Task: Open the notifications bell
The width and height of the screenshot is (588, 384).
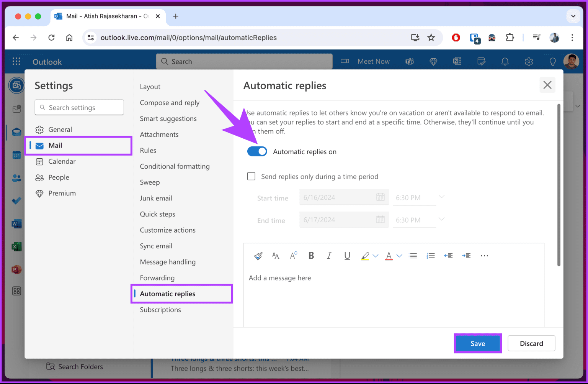Action: coord(505,61)
